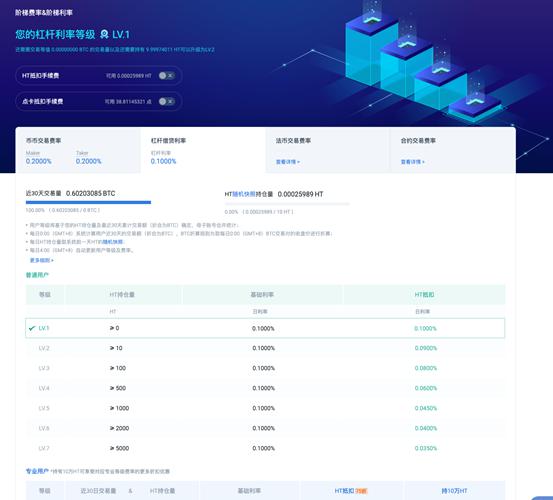The width and height of the screenshot is (553, 500).
Task: Click the 持10万HT column header
Action: click(454, 491)
